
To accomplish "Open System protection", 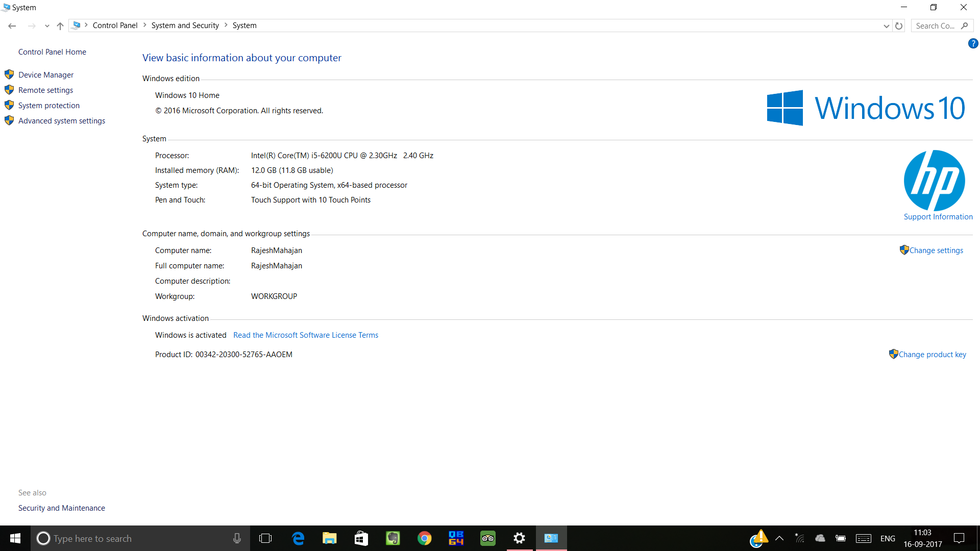I will [x=49, y=106].
